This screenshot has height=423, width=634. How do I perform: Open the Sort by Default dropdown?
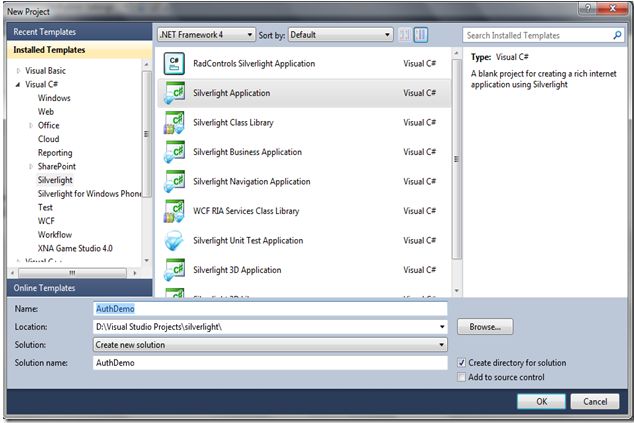coord(340,35)
